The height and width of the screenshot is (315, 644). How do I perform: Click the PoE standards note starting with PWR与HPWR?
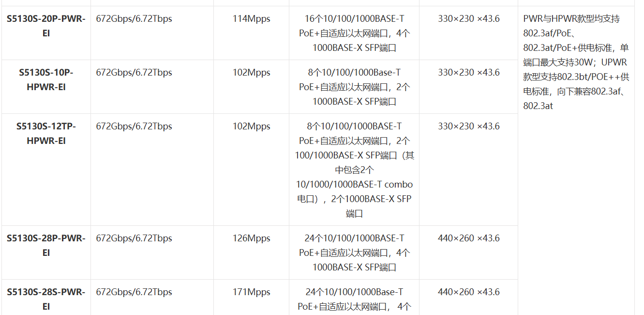[576, 62]
